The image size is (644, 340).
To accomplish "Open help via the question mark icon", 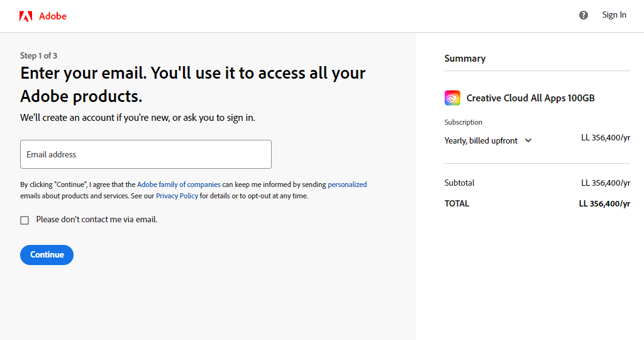I will click(584, 15).
